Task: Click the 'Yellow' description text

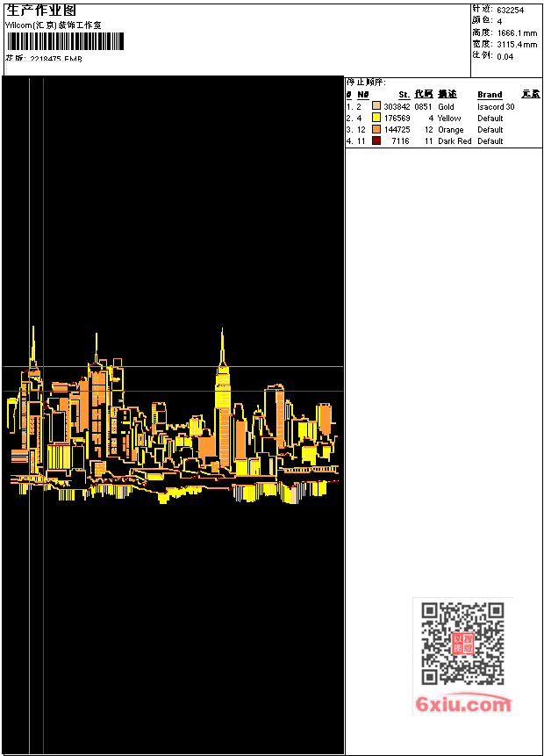Action: coord(449,119)
